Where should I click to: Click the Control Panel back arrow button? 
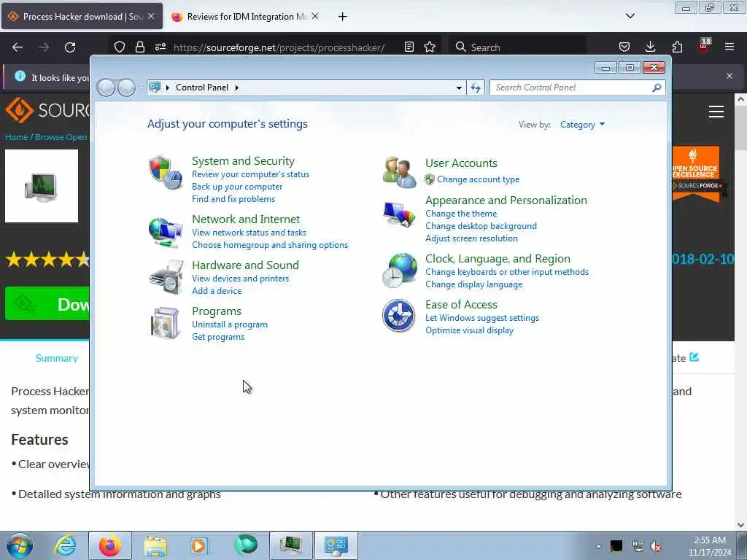click(x=106, y=87)
